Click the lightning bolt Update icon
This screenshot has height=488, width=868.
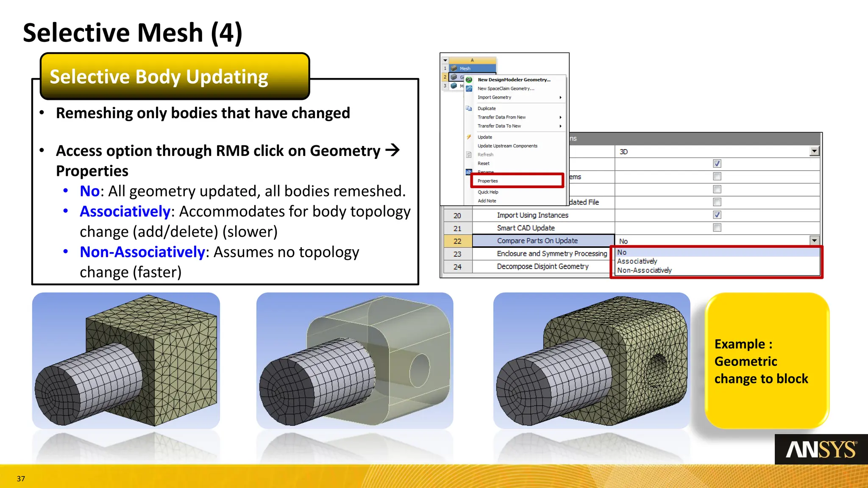[469, 137]
